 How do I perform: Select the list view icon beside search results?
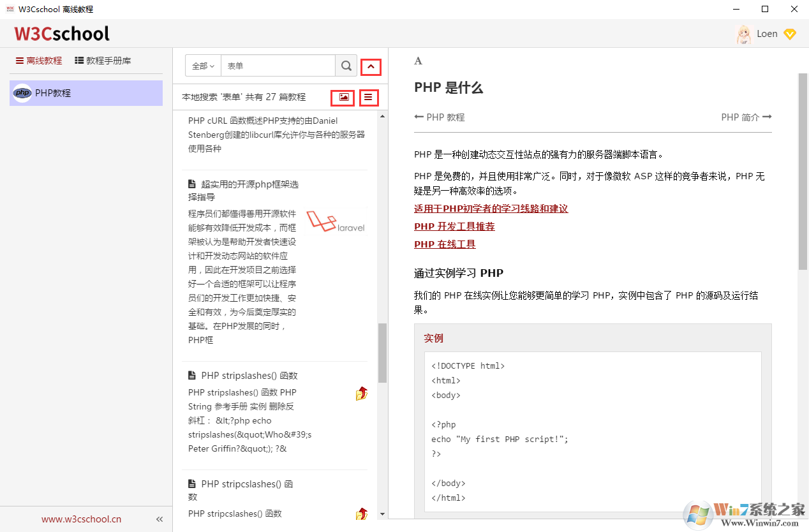point(369,97)
